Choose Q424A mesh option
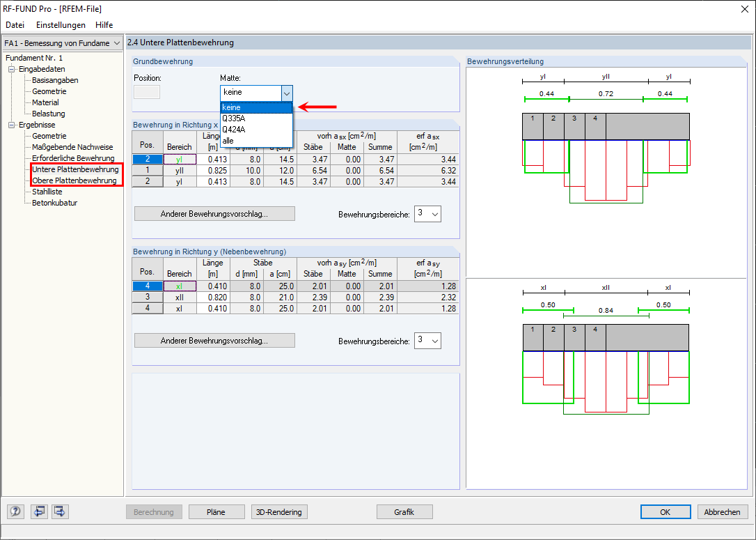The image size is (756, 540). pyautogui.click(x=256, y=130)
